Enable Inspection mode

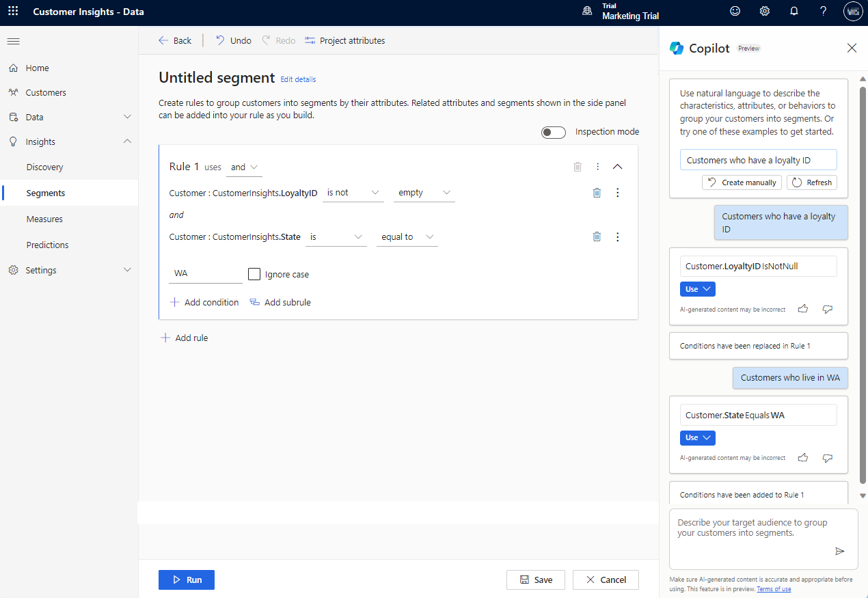(554, 132)
